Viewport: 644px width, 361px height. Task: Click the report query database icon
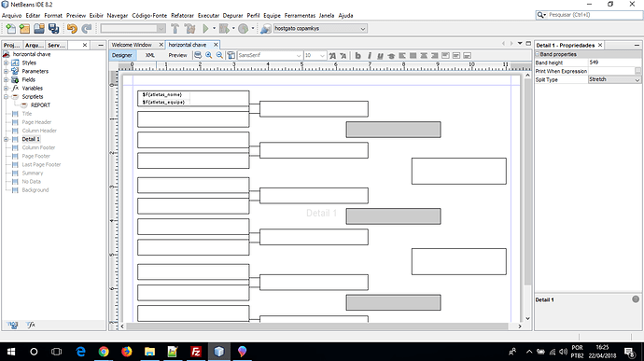point(198,55)
